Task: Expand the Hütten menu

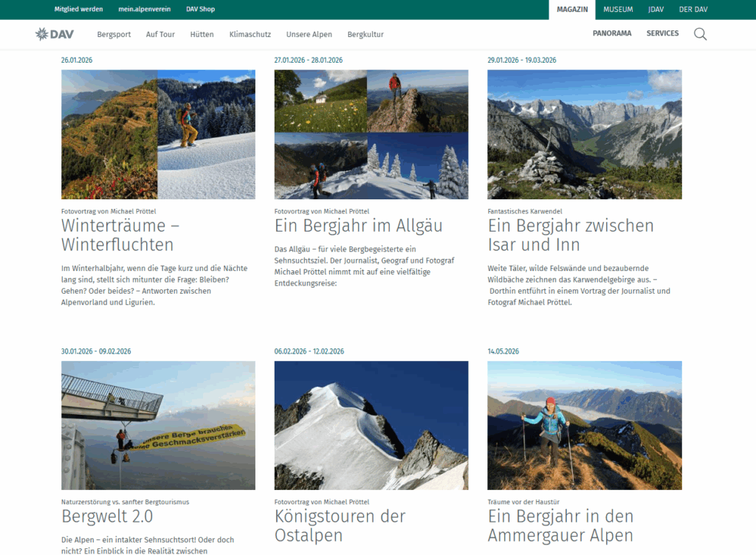Action: (202, 34)
